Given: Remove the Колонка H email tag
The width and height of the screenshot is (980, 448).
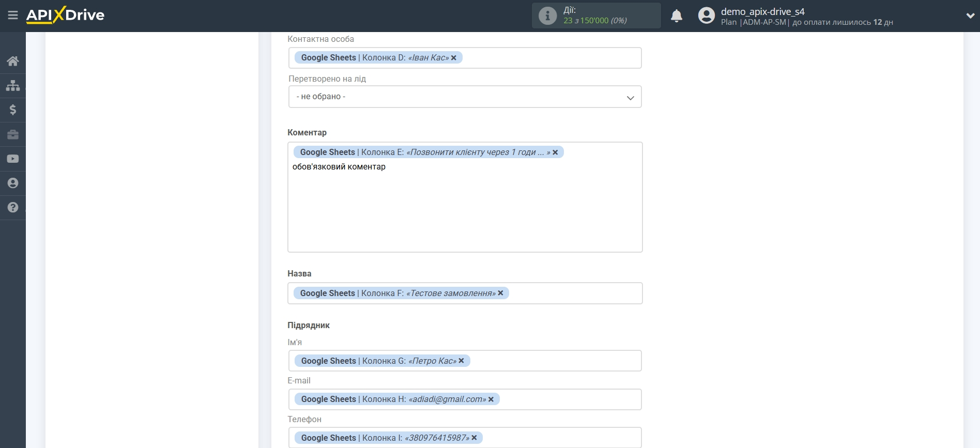Looking at the screenshot, I should (491, 399).
